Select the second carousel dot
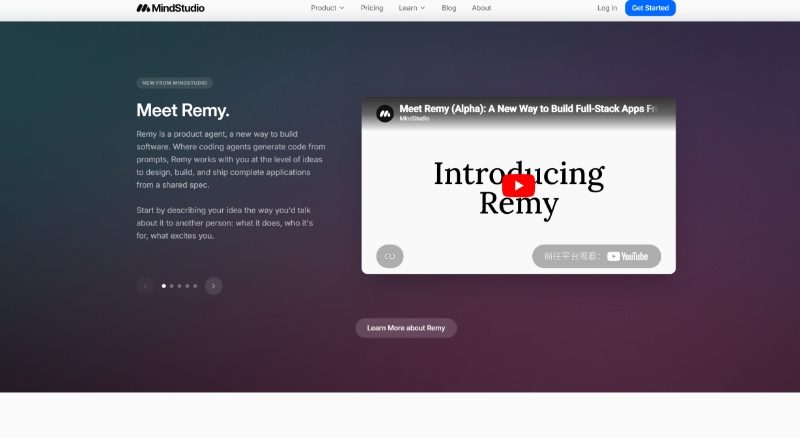This screenshot has height=438, width=800. pos(171,286)
